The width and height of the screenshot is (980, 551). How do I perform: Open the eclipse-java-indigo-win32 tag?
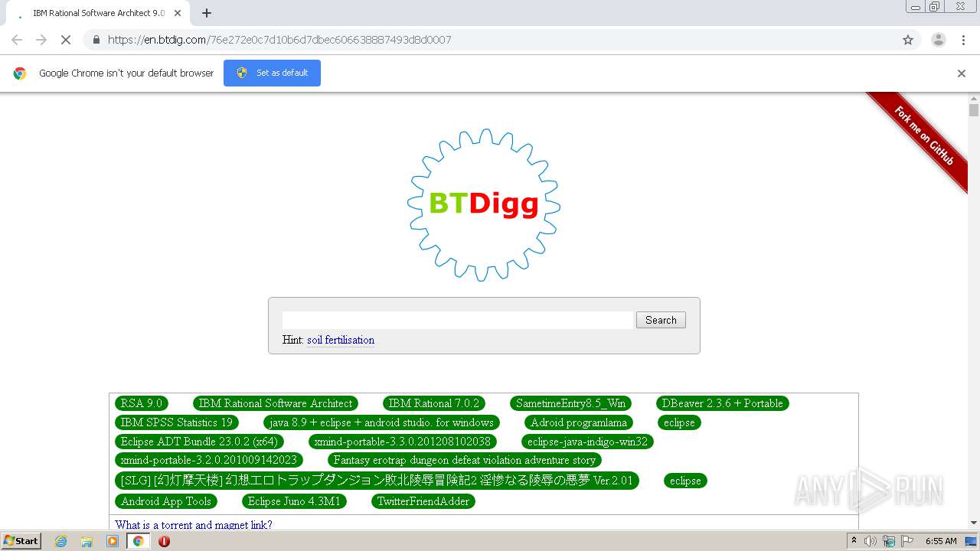[x=587, y=442]
